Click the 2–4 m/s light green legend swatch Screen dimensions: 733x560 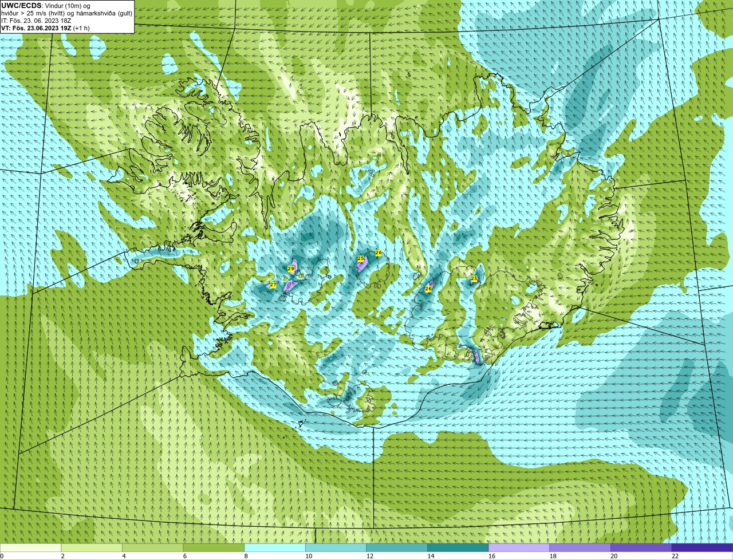click(x=92, y=547)
